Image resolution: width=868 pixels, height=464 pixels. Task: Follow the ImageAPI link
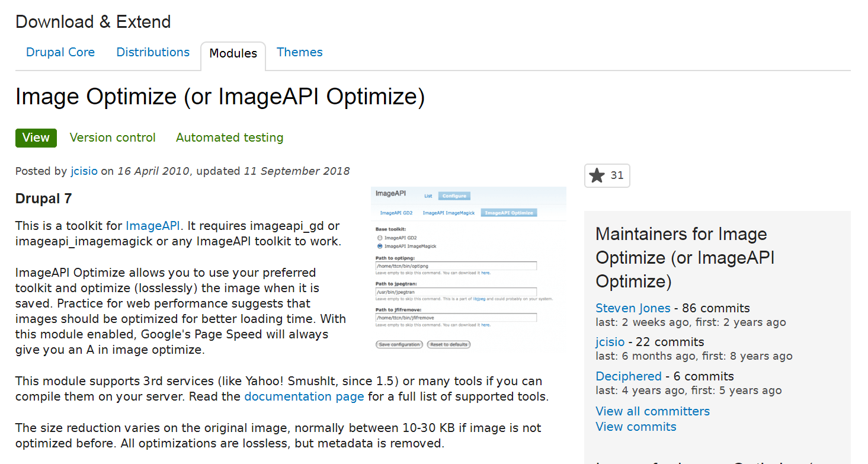tap(152, 226)
